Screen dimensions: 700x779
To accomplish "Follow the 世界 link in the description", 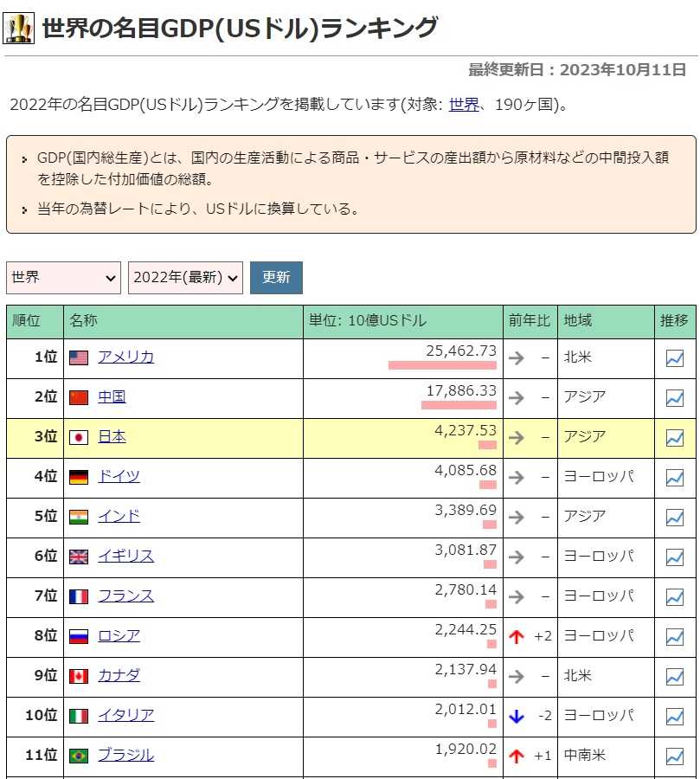I will [464, 105].
